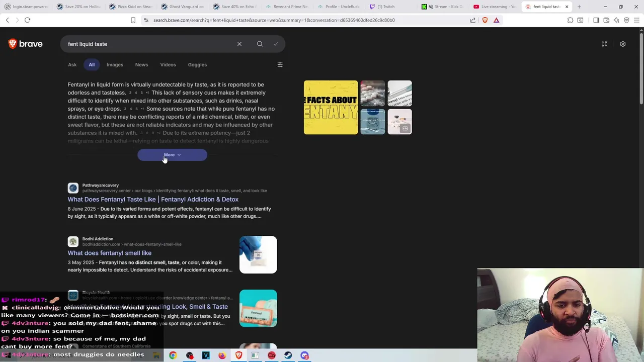Open the blue water image thumbnail
This screenshot has height=362, width=644.
[x=372, y=122]
